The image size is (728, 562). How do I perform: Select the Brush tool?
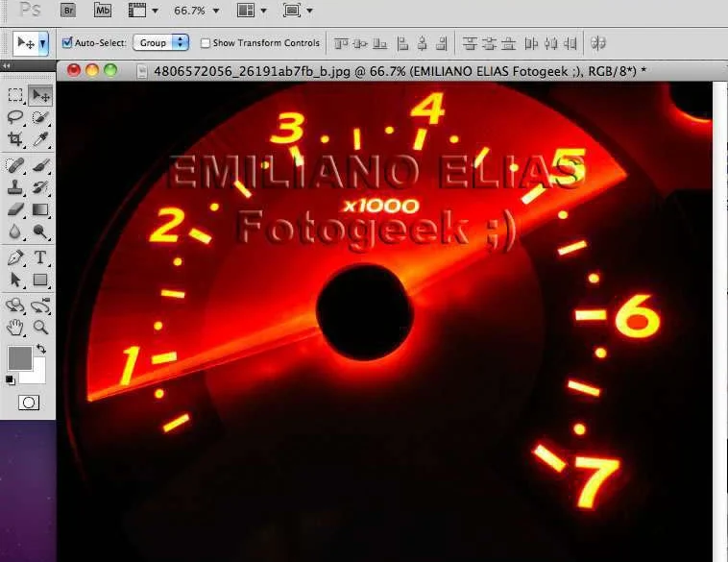(40, 165)
